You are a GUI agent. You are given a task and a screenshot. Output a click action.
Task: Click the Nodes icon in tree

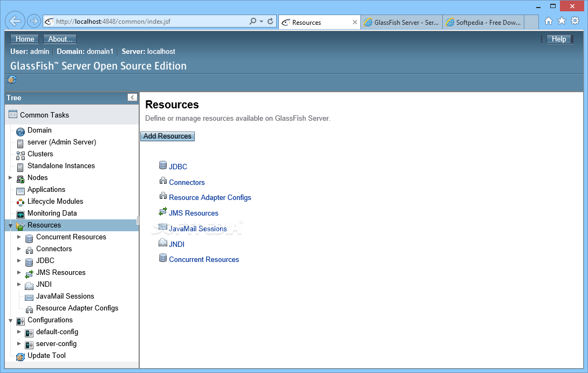click(x=20, y=179)
